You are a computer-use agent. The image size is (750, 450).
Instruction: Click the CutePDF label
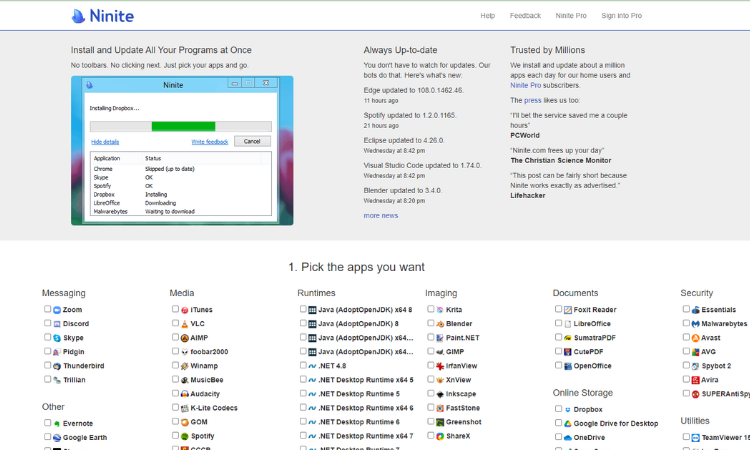click(x=588, y=352)
